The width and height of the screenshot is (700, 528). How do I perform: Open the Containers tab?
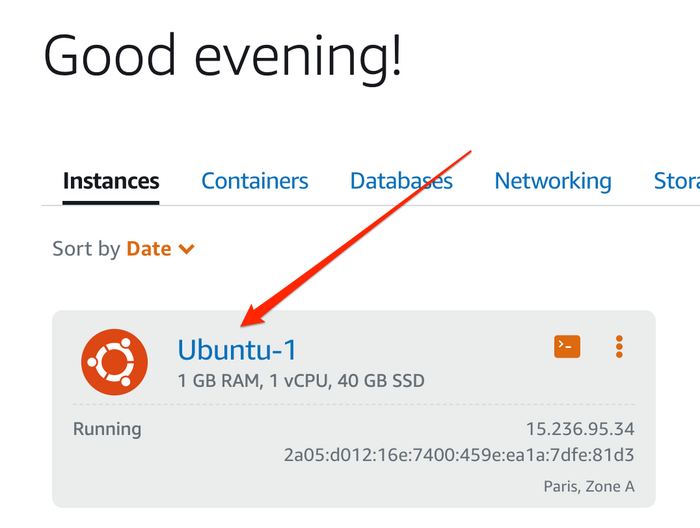[254, 181]
